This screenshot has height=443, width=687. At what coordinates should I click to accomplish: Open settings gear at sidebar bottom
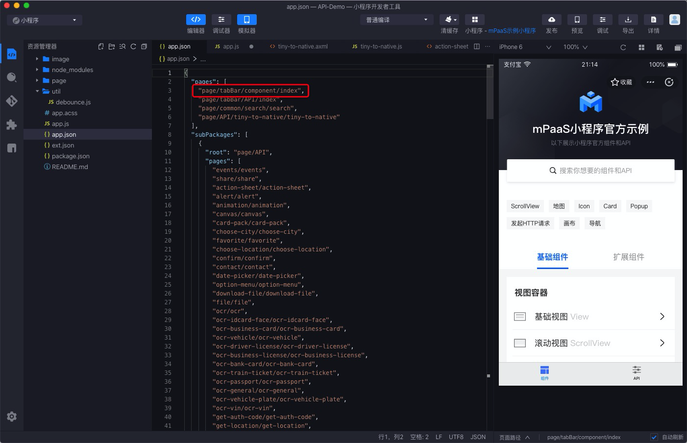pos(12,416)
